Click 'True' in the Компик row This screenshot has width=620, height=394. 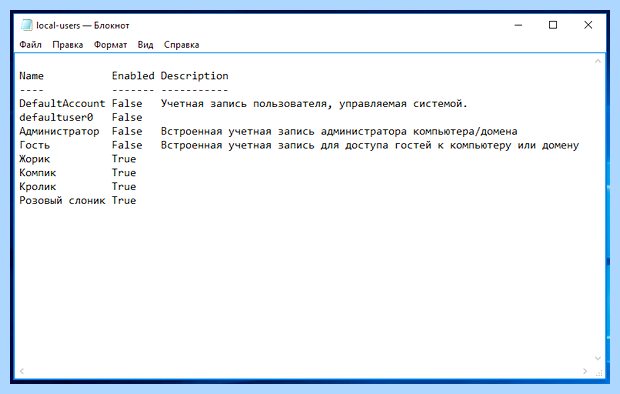[x=124, y=172]
